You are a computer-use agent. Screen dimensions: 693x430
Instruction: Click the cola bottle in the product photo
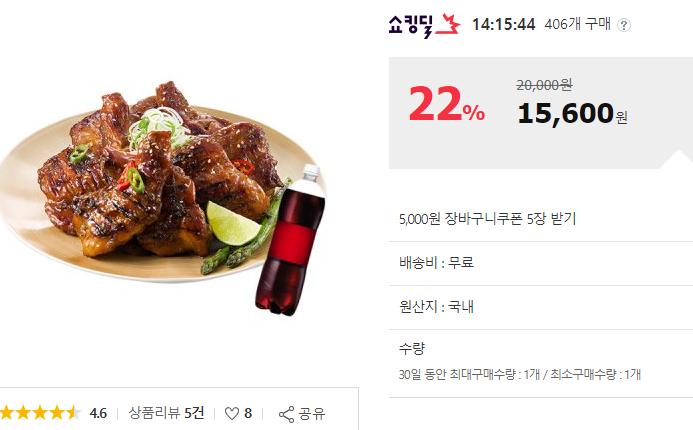pyautogui.click(x=290, y=240)
